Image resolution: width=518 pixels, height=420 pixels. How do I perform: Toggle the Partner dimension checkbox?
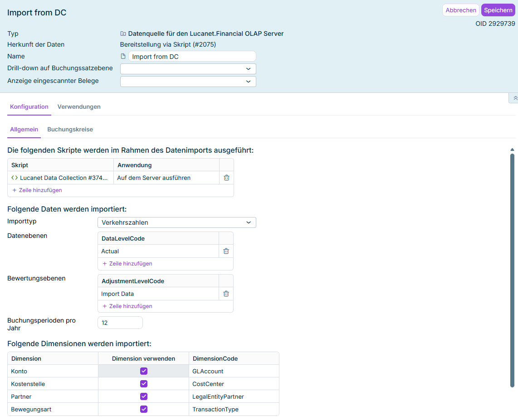click(144, 396)
